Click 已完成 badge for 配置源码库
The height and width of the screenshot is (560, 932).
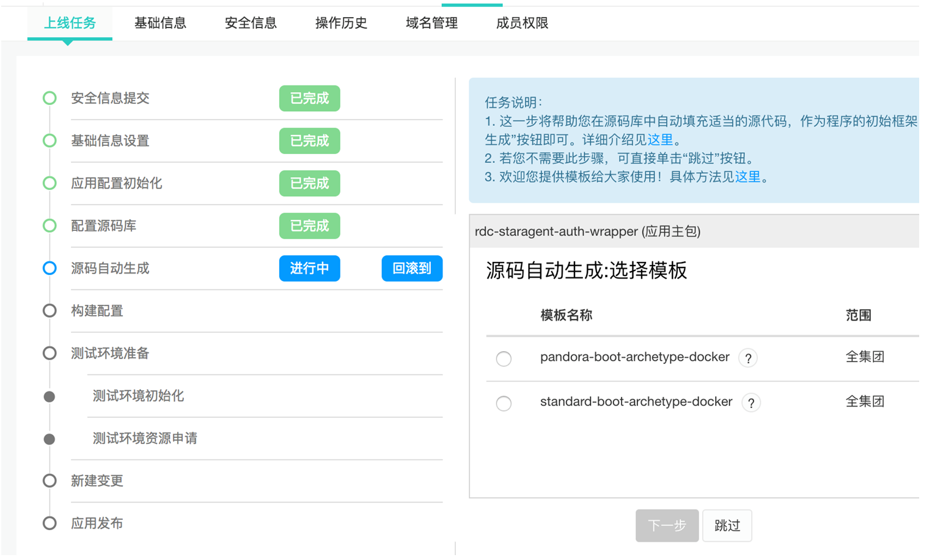click(x=309, y=226)
